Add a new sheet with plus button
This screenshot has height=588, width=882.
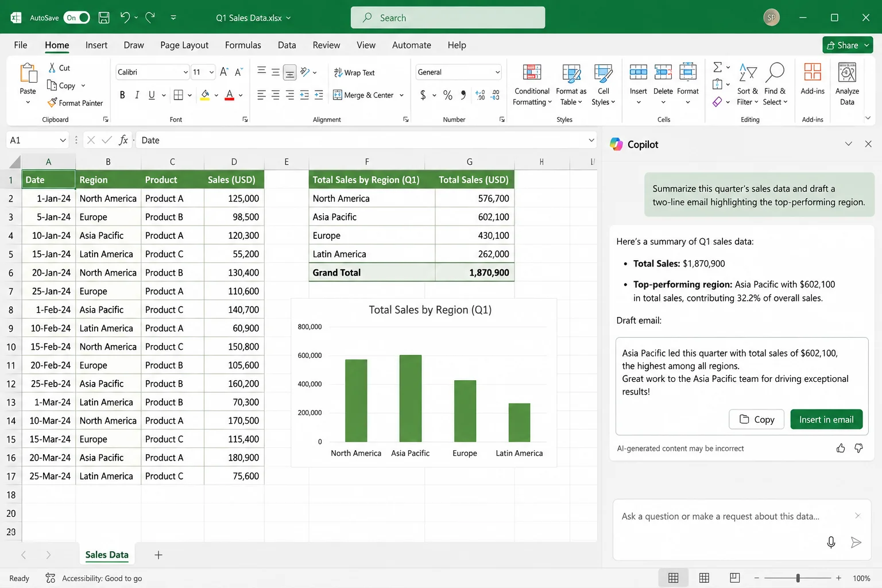pyautogui.click(x=158, y=555)
